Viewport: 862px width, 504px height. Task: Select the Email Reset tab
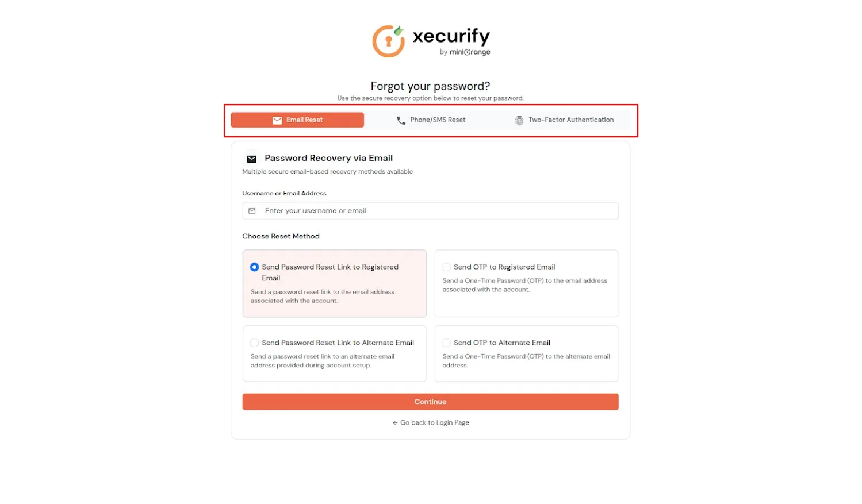coord(297,120)
